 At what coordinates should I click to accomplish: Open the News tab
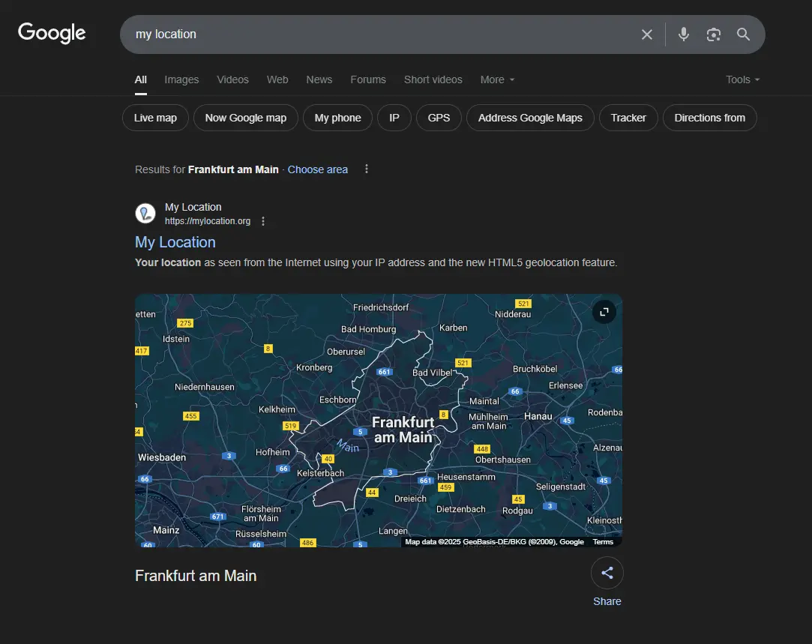(319, 79)
